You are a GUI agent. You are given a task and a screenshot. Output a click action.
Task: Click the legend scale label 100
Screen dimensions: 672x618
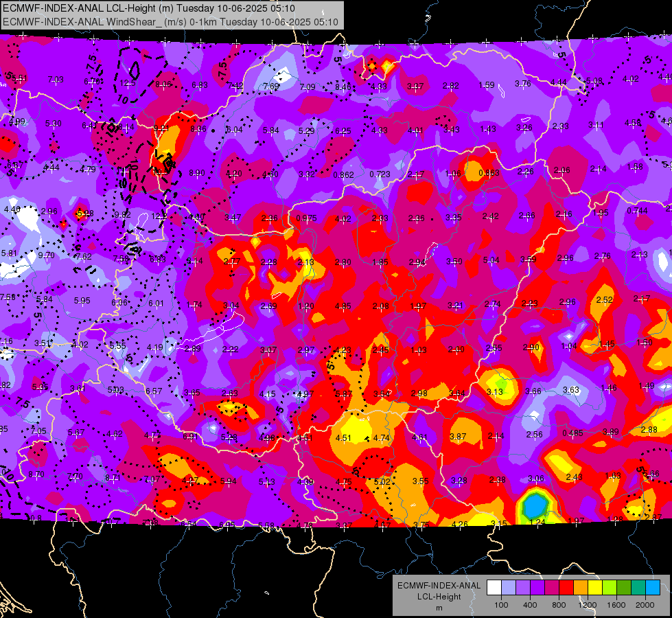coord(502,605)
